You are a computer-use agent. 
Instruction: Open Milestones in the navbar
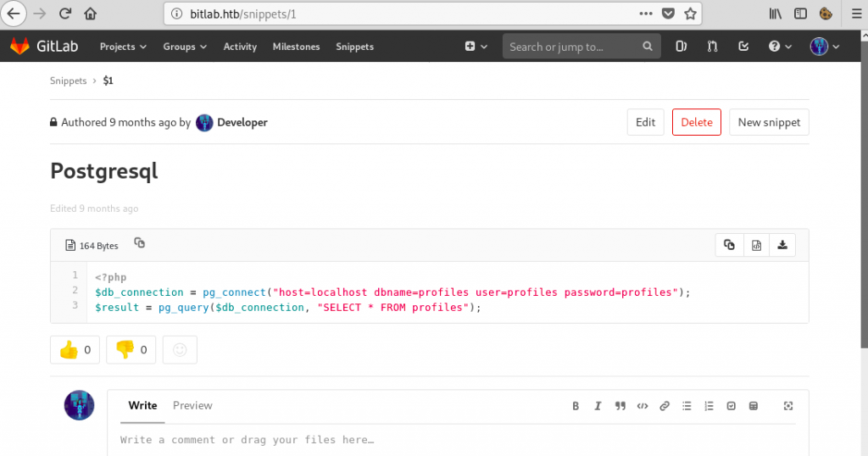[x=296, y=47]
